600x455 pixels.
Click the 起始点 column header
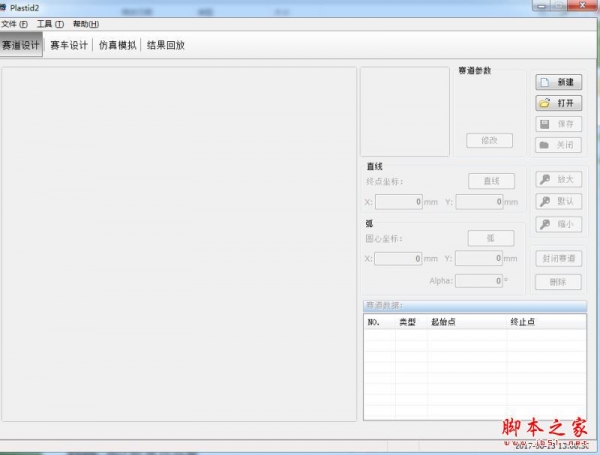pos(467,322)
